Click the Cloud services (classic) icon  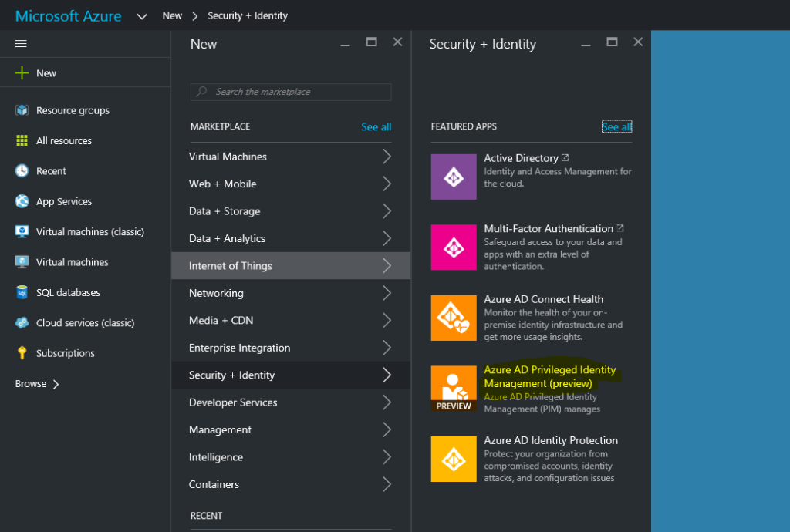click(x=23, y=322)
